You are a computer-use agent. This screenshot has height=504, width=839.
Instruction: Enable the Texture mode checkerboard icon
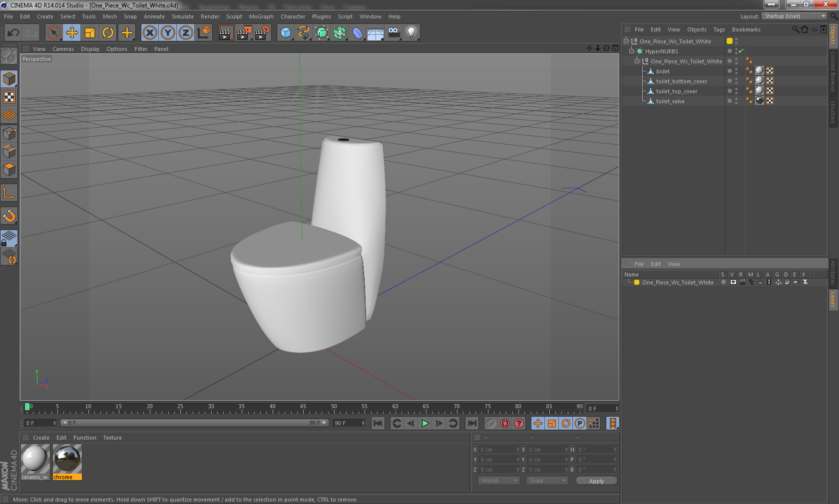[9, 97]
